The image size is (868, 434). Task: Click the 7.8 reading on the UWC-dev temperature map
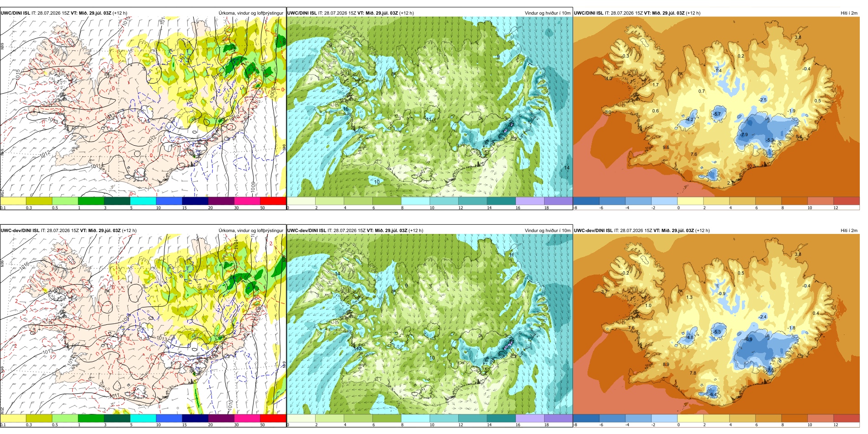coord(693,373)
